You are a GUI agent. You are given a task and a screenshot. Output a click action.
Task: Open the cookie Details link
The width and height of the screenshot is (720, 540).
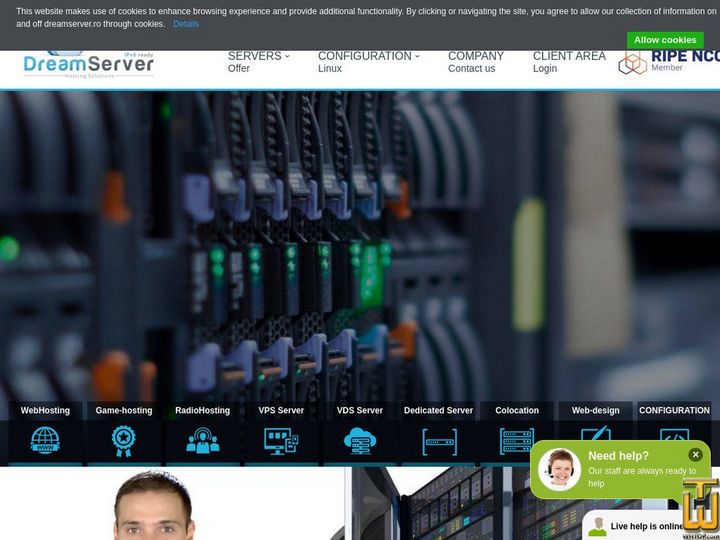(185, 24)
